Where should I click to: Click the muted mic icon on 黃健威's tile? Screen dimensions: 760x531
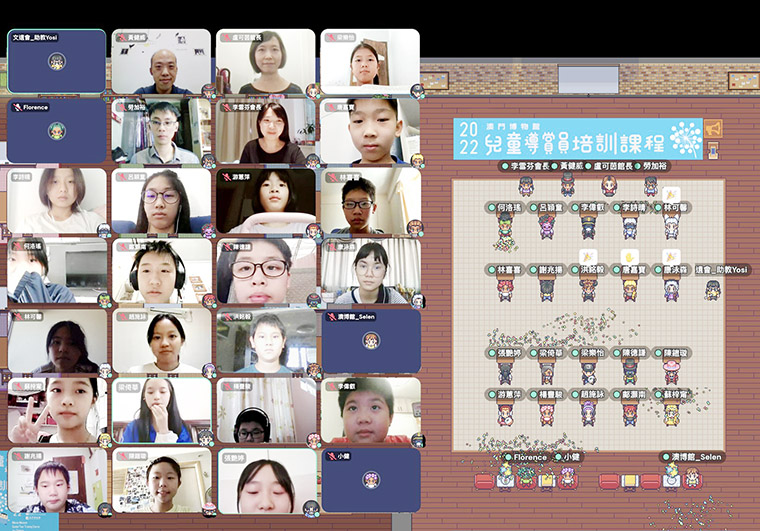tap(120, 37)
